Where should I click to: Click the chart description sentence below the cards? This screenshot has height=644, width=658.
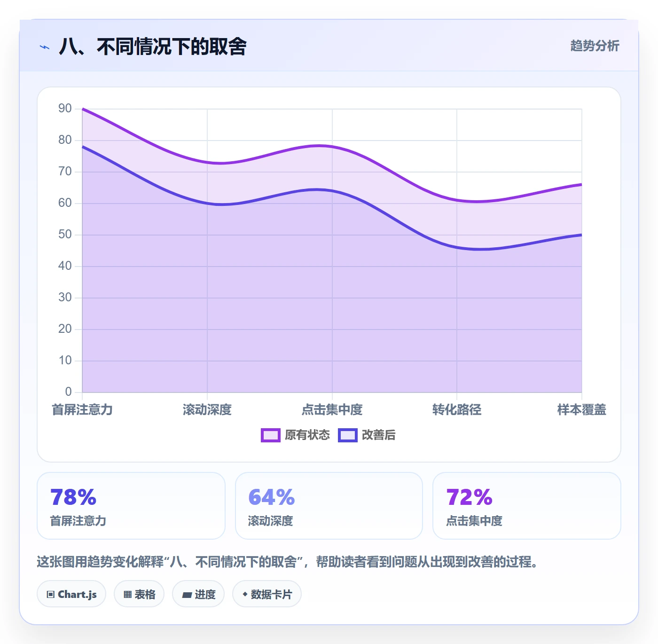point(288,562)
